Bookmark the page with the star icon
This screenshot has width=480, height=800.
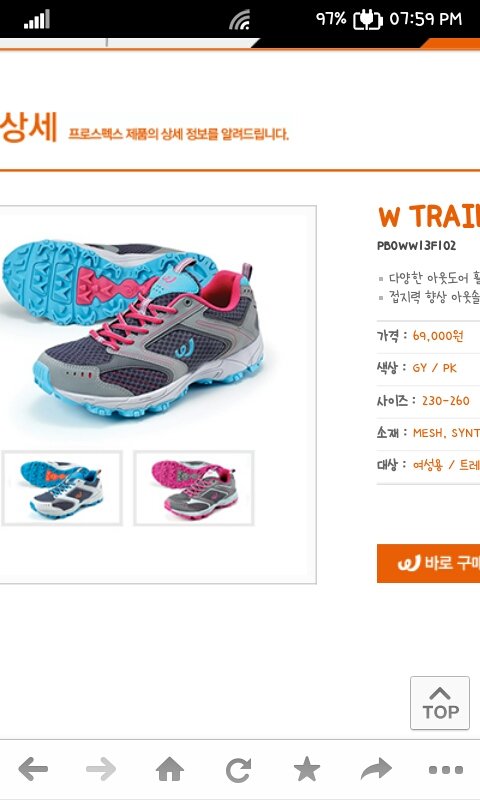pos(307,769)
